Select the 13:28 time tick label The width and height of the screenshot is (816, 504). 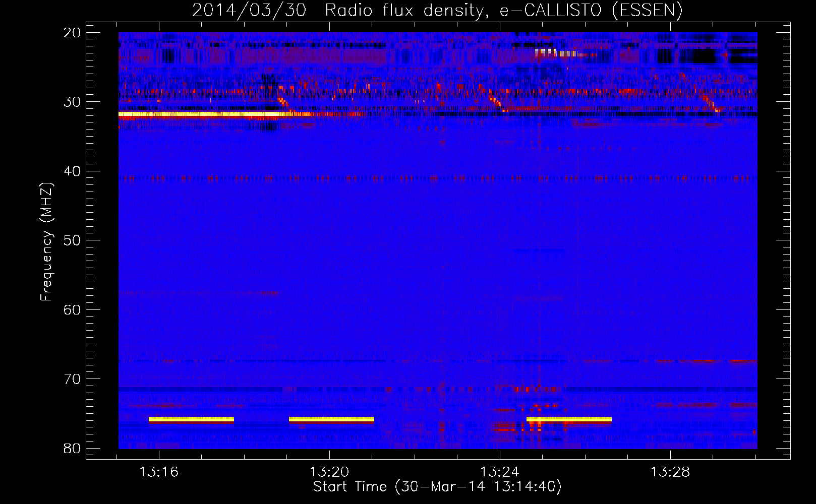coord(670,472)
